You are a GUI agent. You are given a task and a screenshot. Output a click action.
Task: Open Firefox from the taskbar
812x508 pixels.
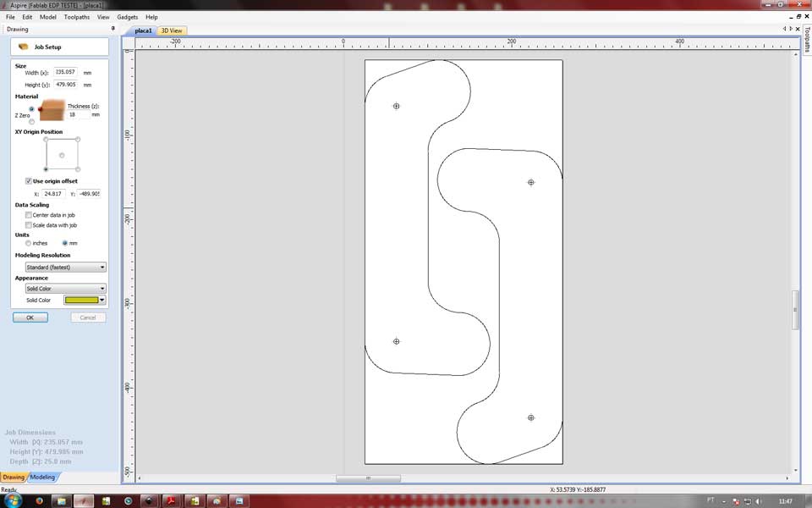[x=39, y=500]
